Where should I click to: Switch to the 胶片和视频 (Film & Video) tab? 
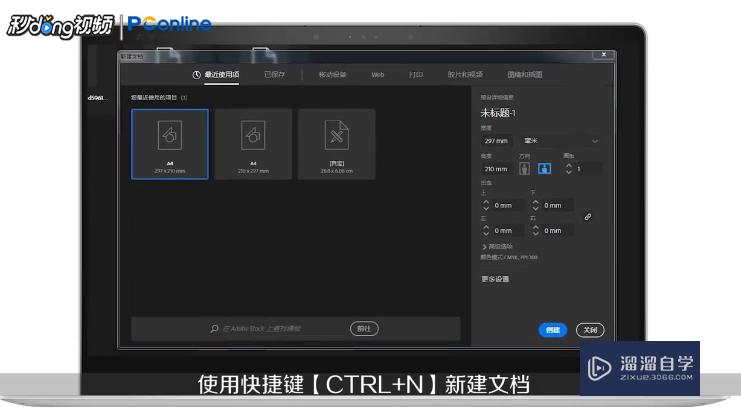pos(465,75)
